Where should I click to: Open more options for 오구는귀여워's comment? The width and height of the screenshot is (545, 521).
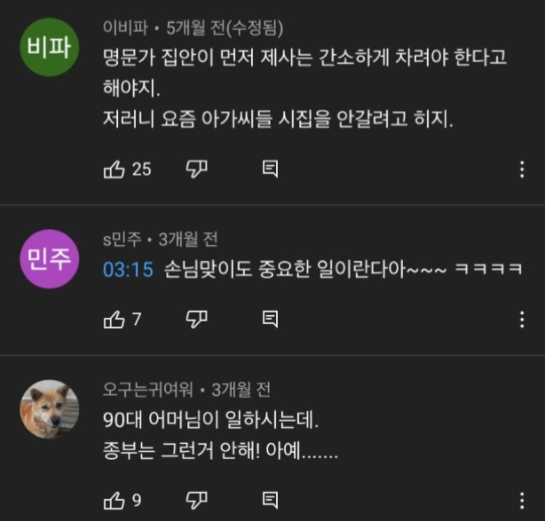522,500
